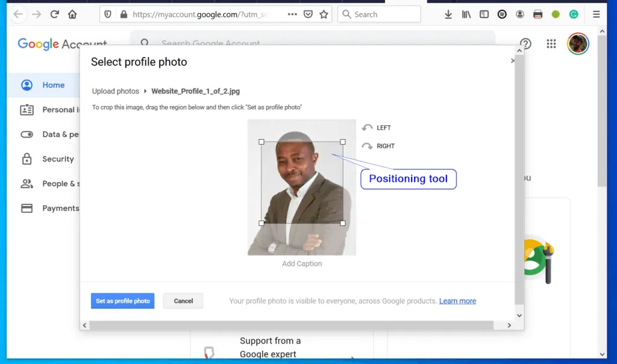The image size is (617, 364).
Task: Click Add Caption under the photo
Action: (x=302, y=263)
